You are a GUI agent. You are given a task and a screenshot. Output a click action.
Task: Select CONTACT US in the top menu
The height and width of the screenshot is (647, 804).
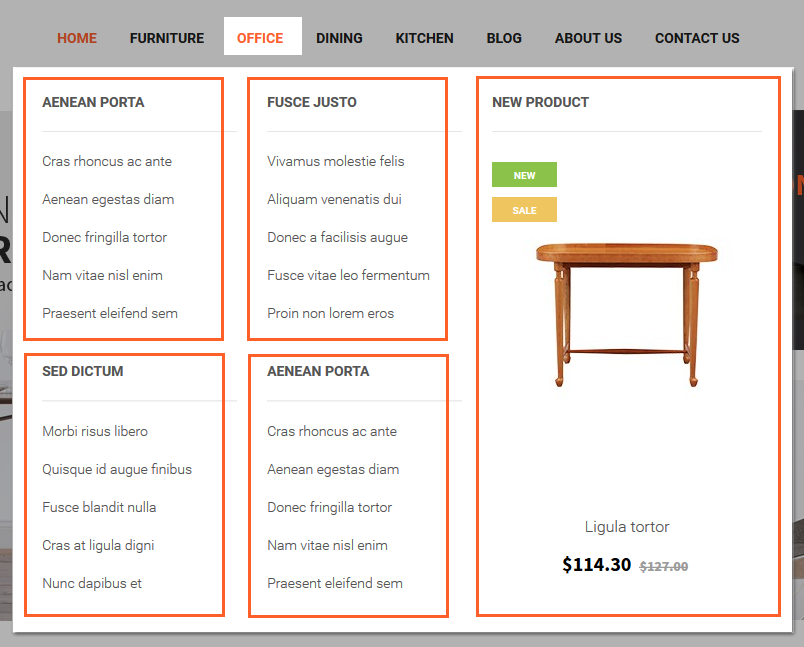coord(697,38)
